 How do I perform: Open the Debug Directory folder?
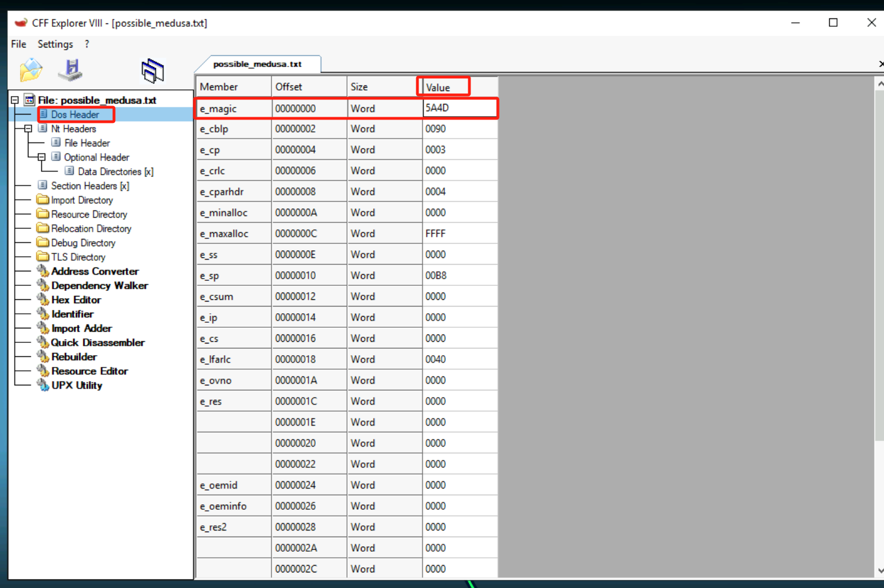point(83,243)
